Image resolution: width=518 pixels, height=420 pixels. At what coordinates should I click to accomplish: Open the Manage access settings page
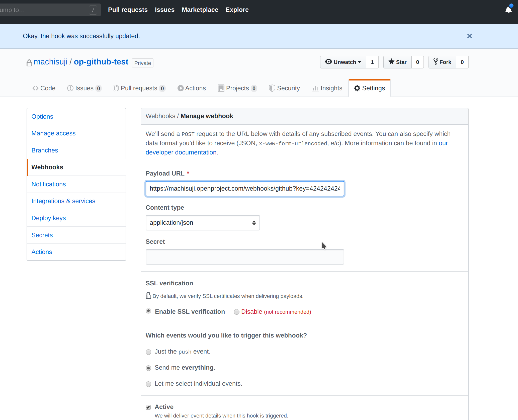coord(53,133)
